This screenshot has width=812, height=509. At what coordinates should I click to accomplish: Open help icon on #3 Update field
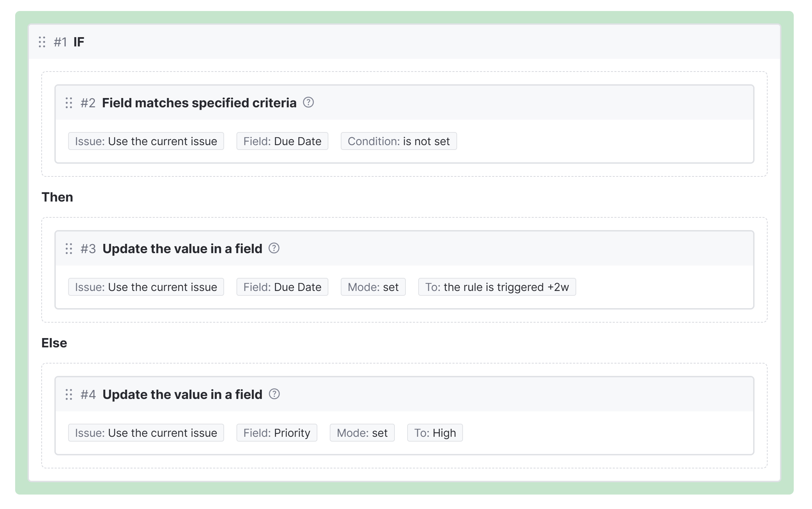274,248
